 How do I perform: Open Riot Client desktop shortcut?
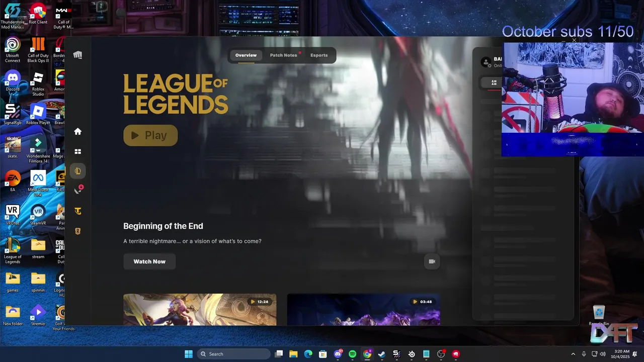[38, 14]
